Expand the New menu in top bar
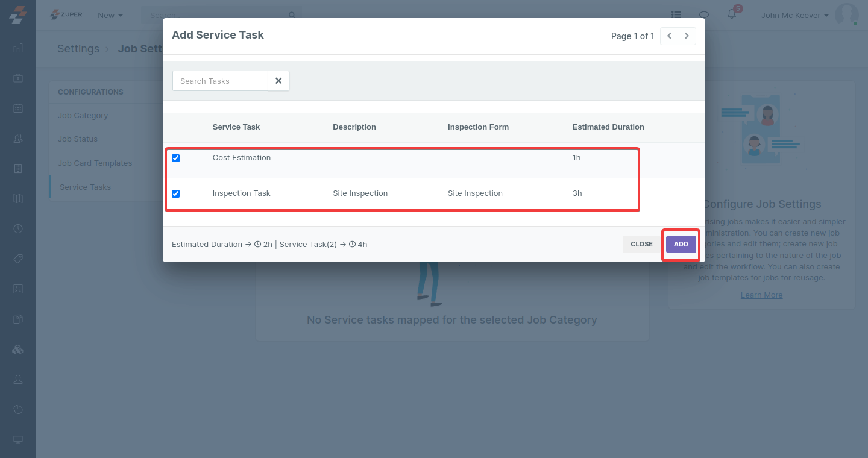This screenshot has width=868, height=458. coord(110,15)
